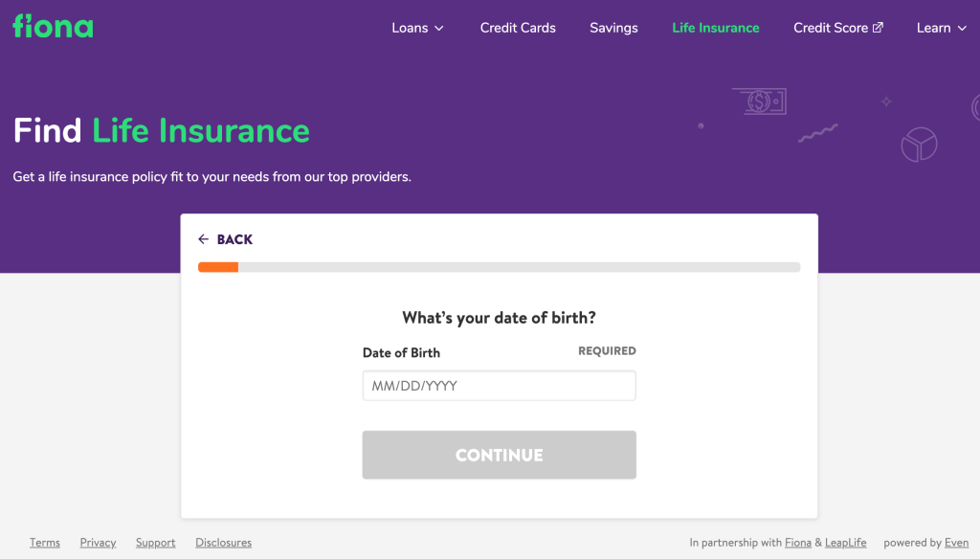Click the Fiona logo
980x559 pixels.
tap(54, 26)
